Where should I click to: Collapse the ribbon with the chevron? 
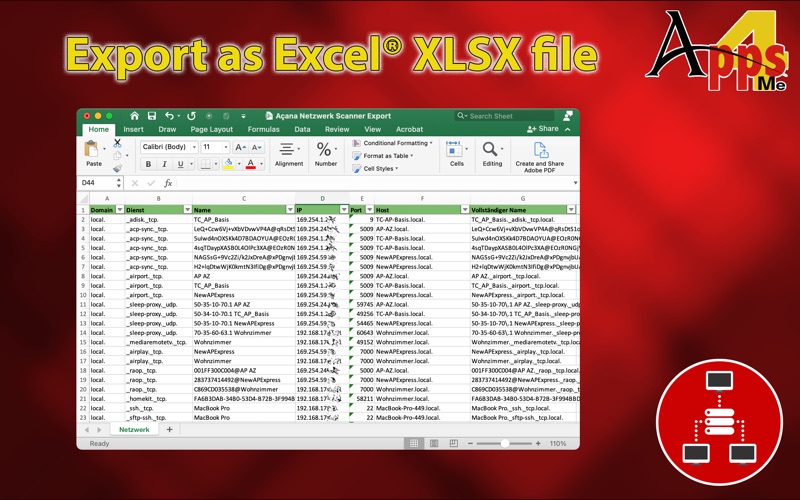pos(568,130)
